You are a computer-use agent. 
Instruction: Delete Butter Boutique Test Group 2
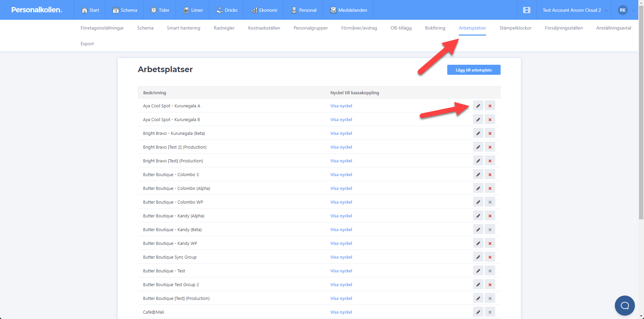(490, 284)
